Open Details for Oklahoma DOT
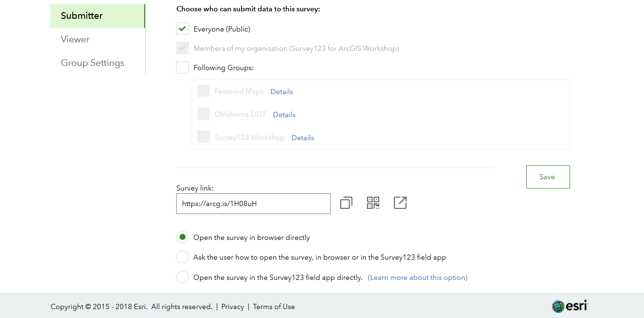 (x=284, y=115)
